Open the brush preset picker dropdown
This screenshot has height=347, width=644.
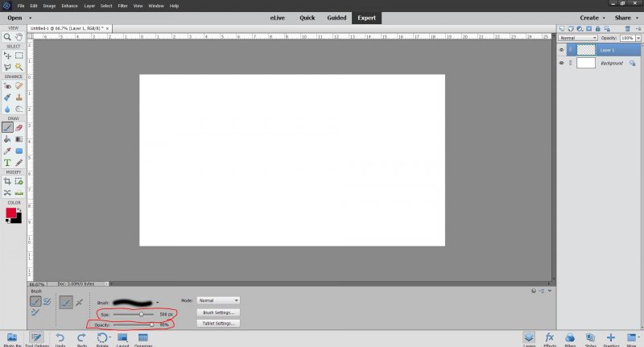pos(157,303)
